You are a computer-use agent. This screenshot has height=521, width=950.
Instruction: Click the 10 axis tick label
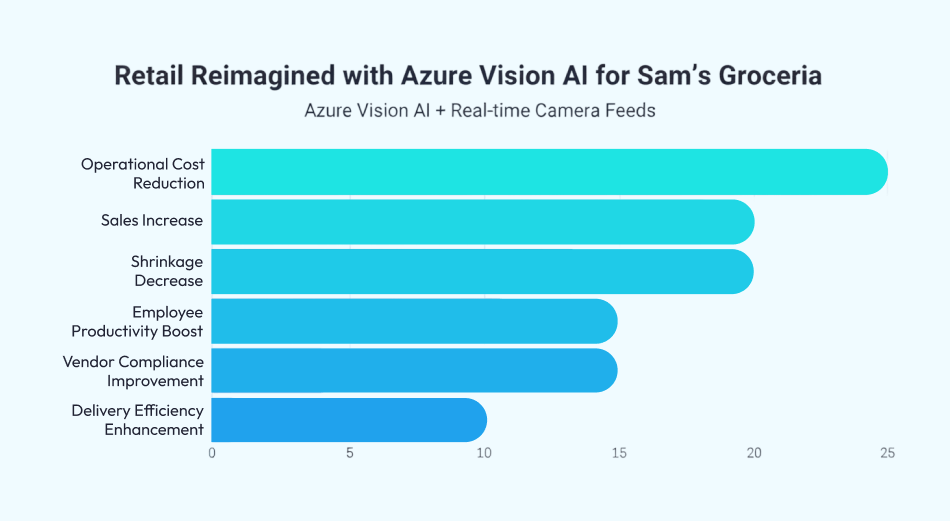[x=484, y=453]
